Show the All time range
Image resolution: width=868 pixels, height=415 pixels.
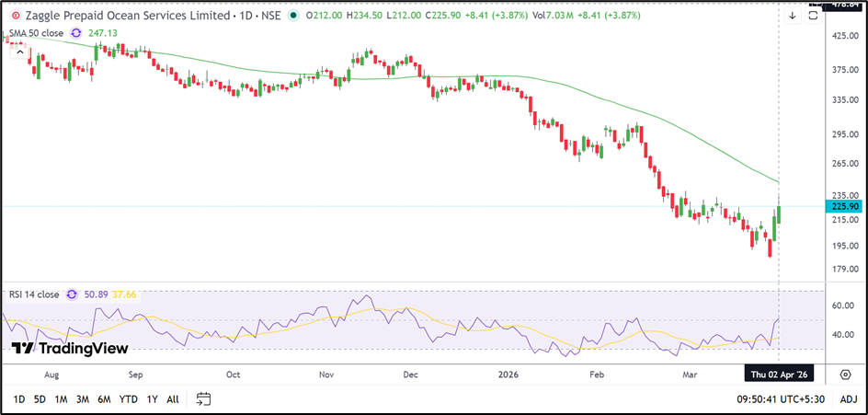pyautogui.click(x=173, y=399)
